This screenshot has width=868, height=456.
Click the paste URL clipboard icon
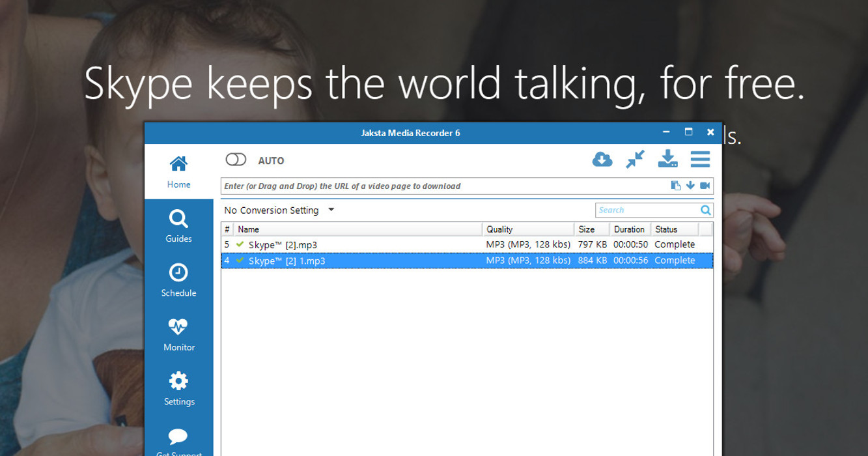pyautogui.click(x=676, y=186)
